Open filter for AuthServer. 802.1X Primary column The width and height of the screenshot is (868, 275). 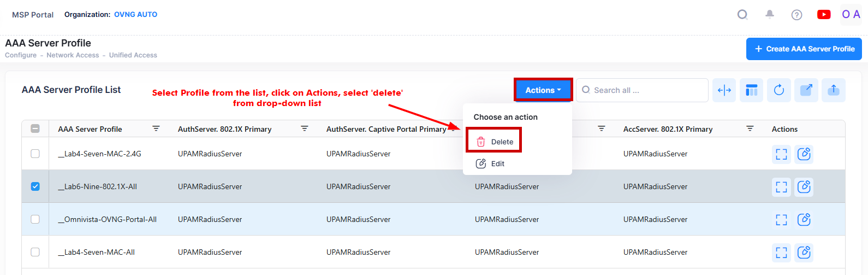pyautogui.click(x=305, y=128)
